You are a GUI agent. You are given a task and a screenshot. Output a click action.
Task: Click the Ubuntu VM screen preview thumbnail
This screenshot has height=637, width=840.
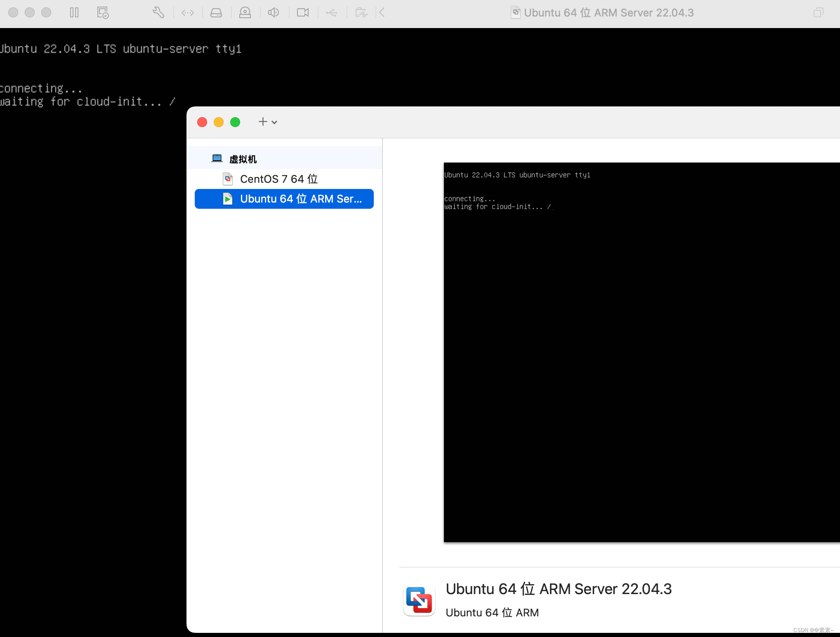[642, 352]
